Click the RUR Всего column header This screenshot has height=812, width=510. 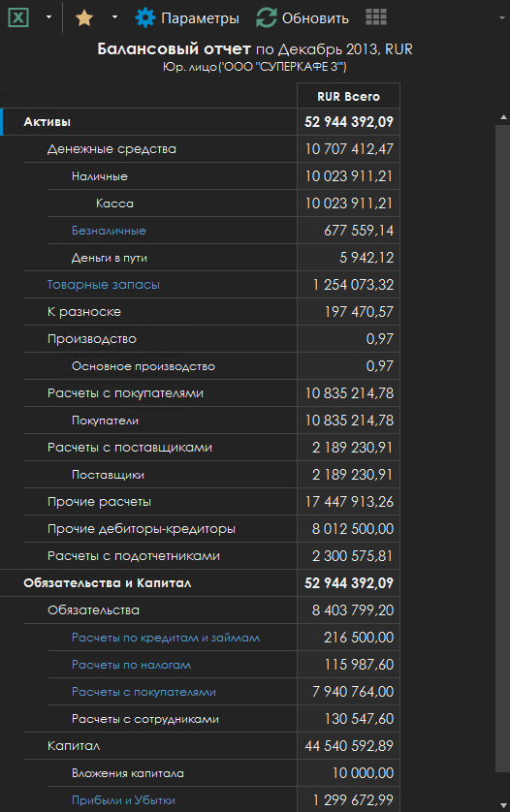point(348,96)
